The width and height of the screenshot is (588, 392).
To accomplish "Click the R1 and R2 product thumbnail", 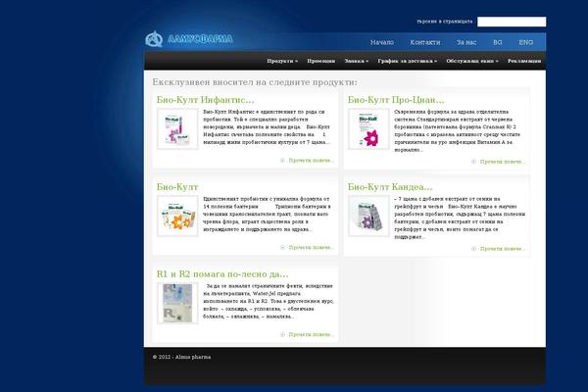I will pos(177,303).
